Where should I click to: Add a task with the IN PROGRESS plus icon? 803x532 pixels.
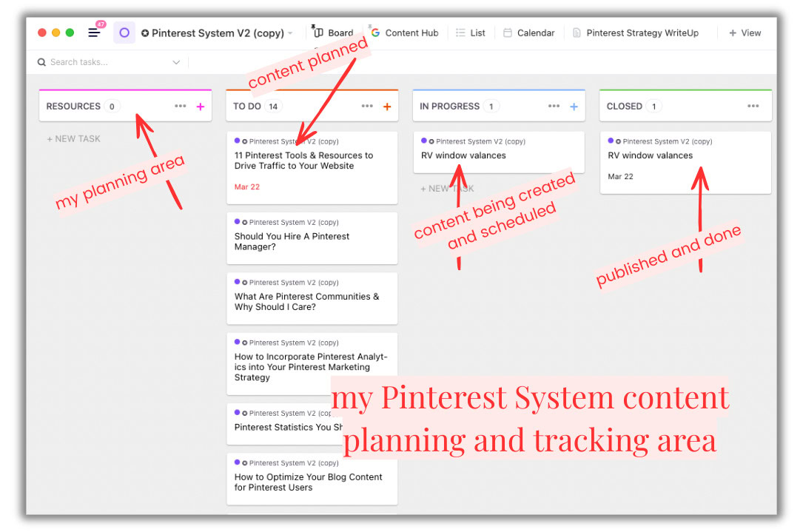574,107
